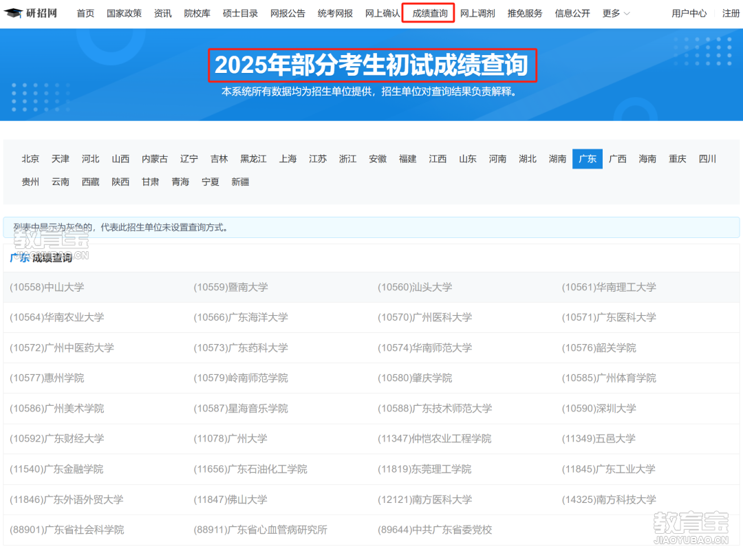This screenshot has height=560, width=743.
Task: Choose the 新疆 tab
Action: (x=240, y=182)
